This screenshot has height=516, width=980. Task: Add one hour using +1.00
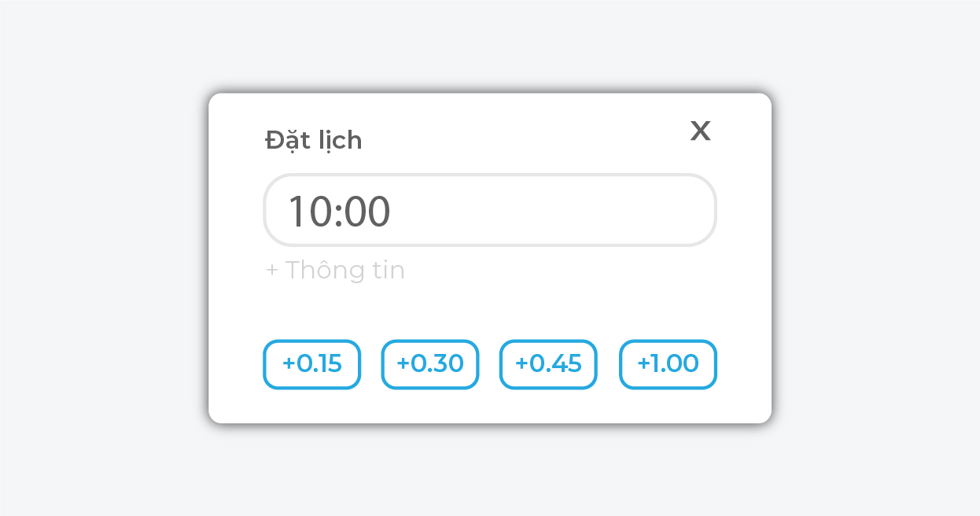pos(668,364)
